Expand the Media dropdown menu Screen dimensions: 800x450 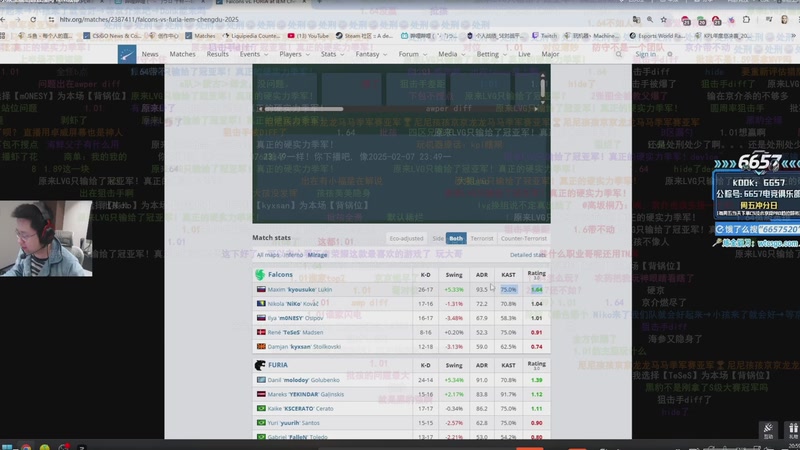coord(452,54)
